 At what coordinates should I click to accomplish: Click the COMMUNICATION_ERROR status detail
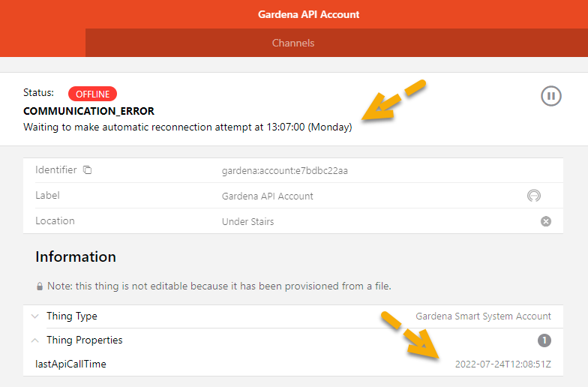[x=88, y=111]
